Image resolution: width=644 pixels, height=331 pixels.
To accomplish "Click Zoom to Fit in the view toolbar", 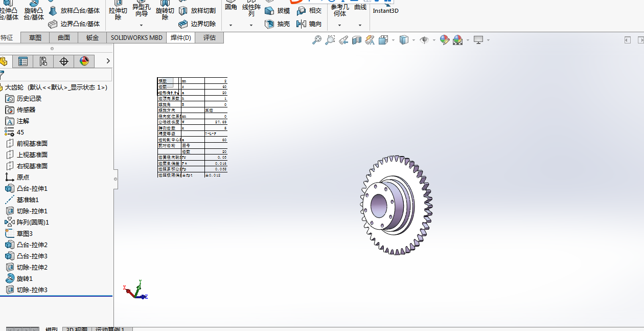I will 317,40.
